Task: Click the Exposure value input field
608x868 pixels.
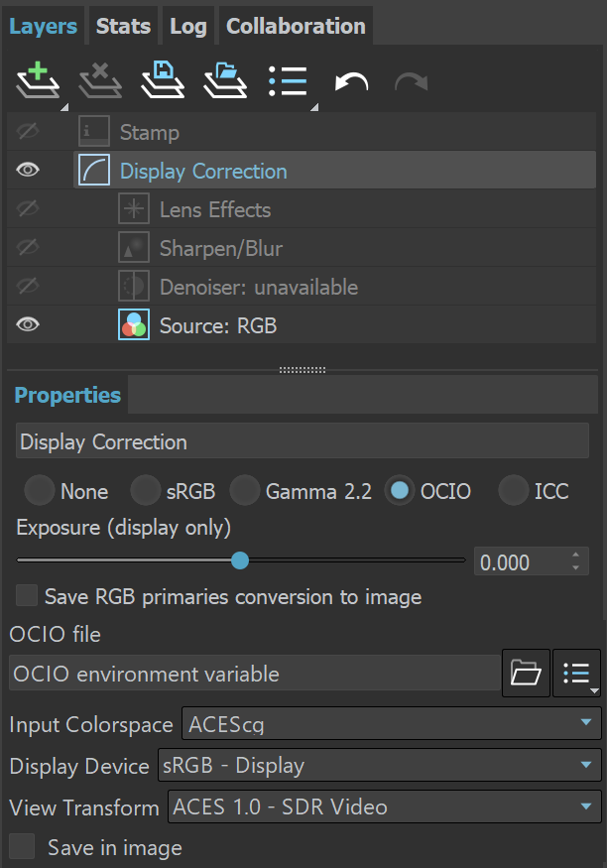Action: pos(521,562)
